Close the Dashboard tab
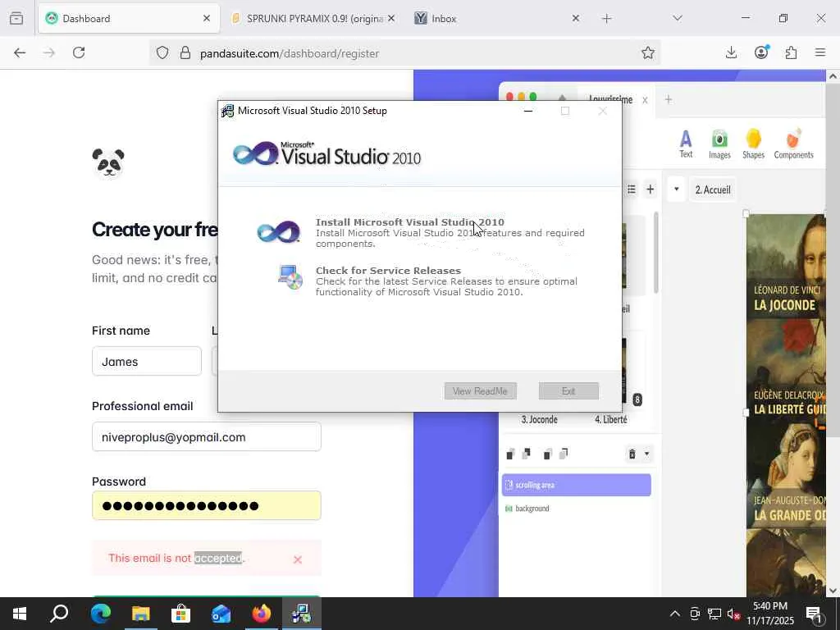The width and height of the screenshot is (840, 630). 207,18
